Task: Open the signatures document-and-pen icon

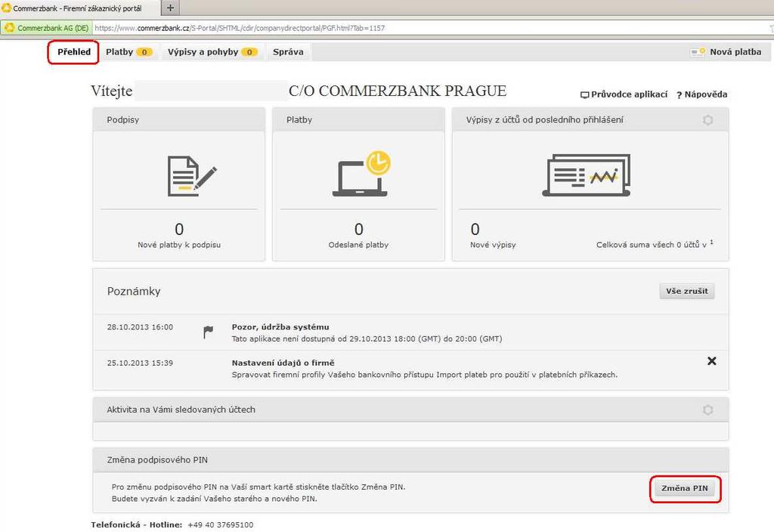Action: 192,176
